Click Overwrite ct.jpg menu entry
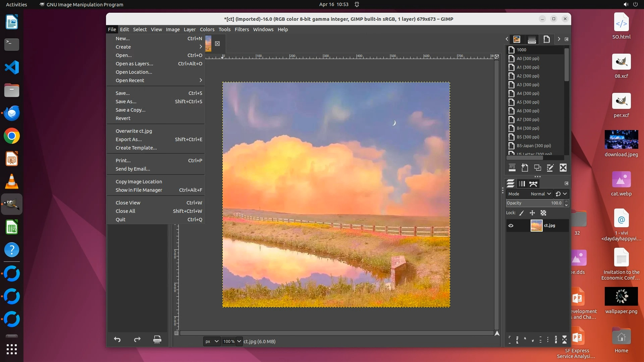 click(134, 131)
